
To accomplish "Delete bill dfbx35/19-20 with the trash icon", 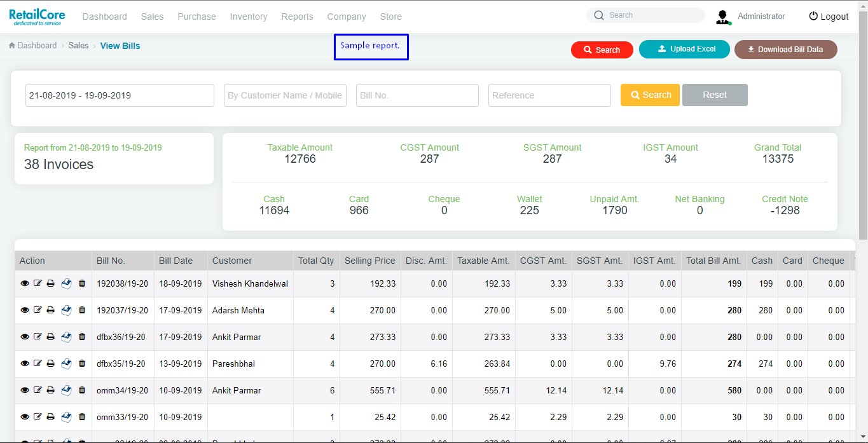I will pos(82,364).
